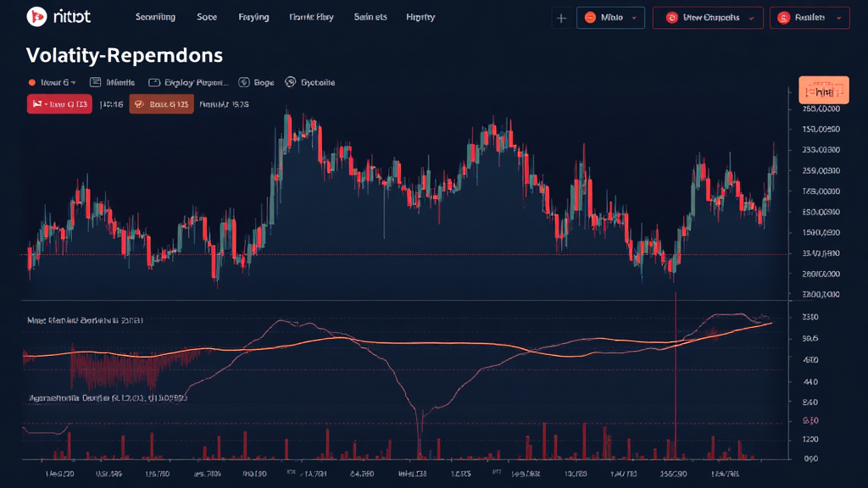
Task: Click the highlighted pink price marker on right axis
Action: [822, 89]
